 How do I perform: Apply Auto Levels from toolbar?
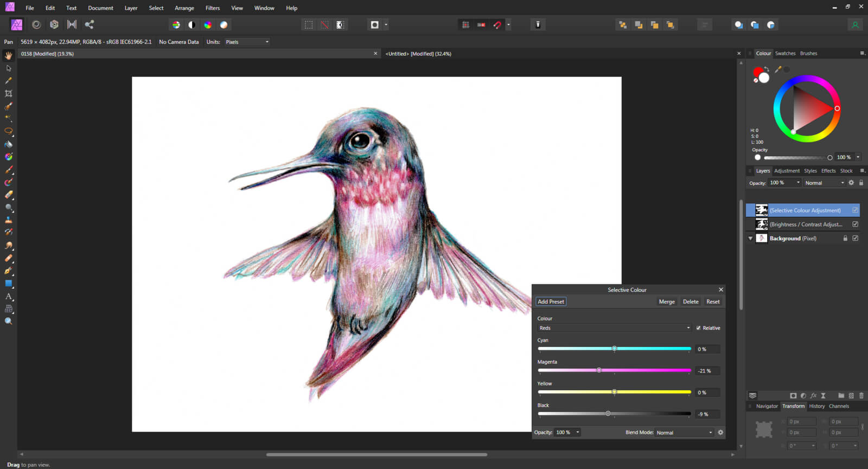(x=176, y=25)
